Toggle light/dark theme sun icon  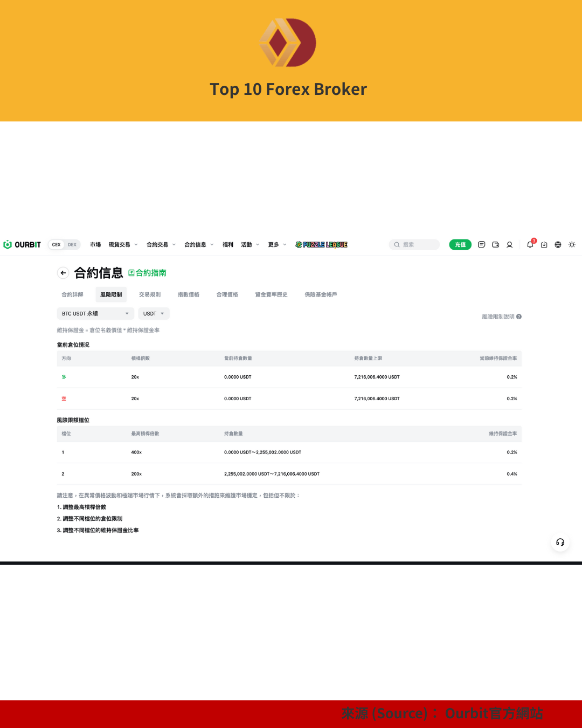572,245
